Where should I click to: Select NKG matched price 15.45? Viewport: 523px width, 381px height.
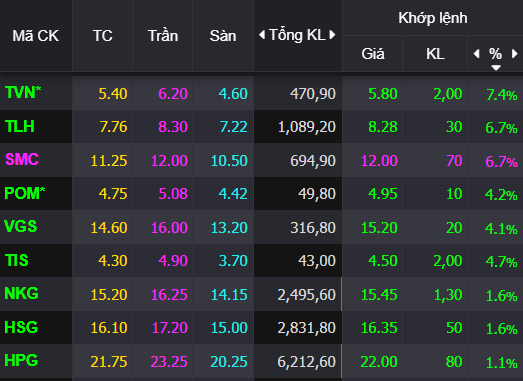379,295
